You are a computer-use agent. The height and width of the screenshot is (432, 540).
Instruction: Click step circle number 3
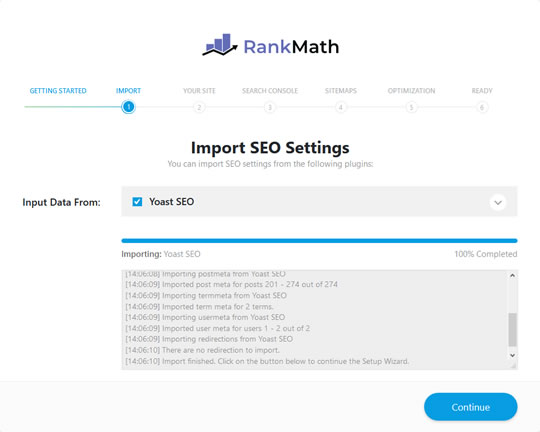270,107
